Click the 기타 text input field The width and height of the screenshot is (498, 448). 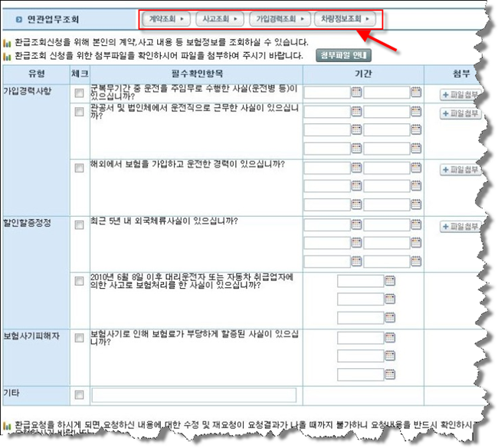point(194,395)
